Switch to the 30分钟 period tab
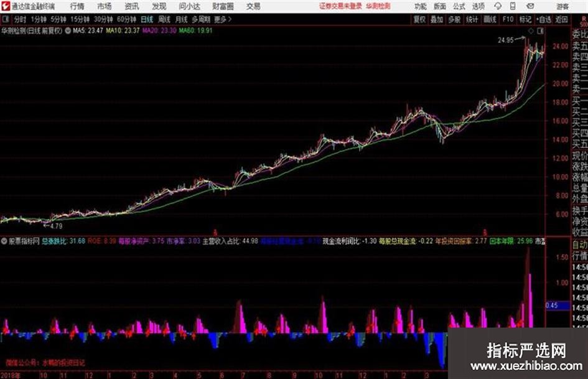This screenshot has height=379, width=588. [x=103, y=19]
